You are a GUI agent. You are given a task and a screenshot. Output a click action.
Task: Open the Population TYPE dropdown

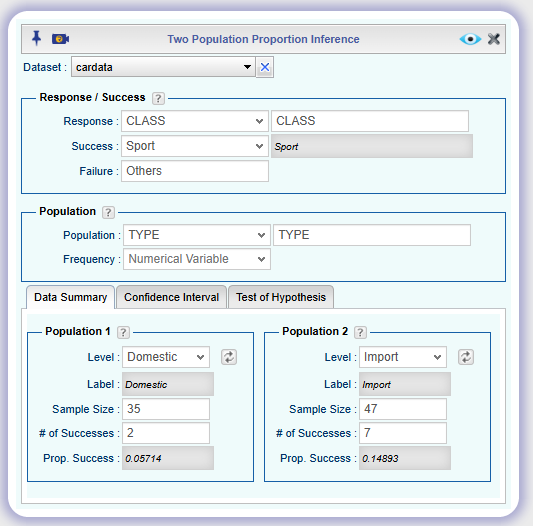(x=197, y=235)
